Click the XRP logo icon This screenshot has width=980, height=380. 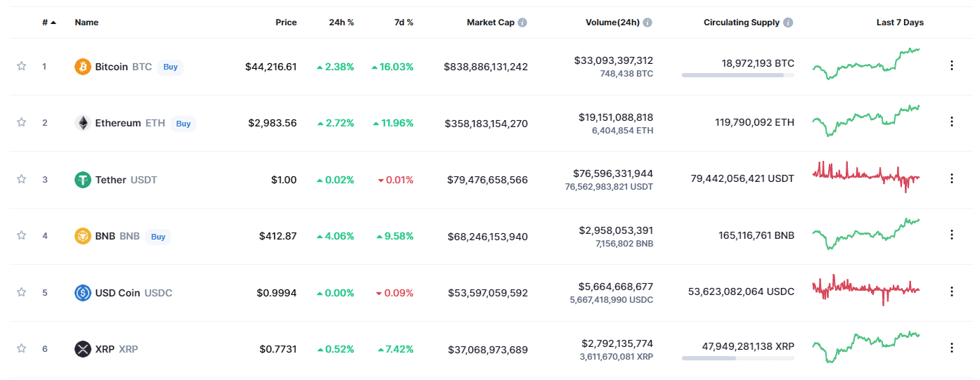(83, 349)
